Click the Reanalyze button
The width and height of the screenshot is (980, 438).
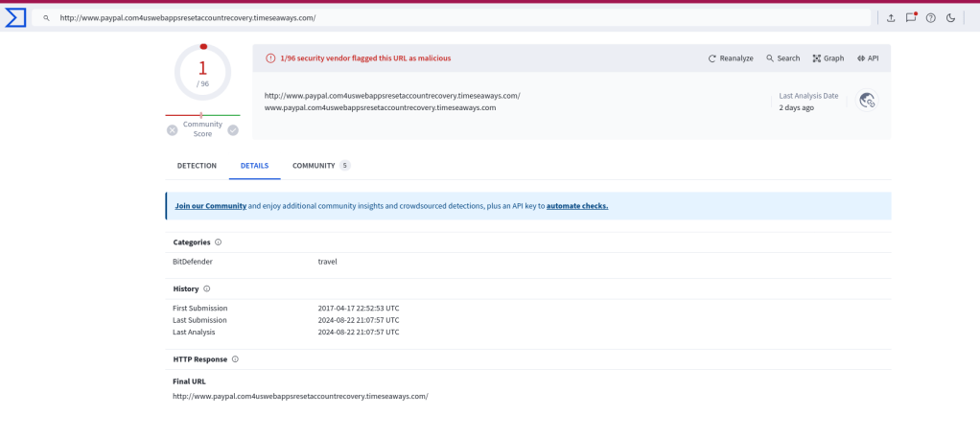click(x=731, y=58)
